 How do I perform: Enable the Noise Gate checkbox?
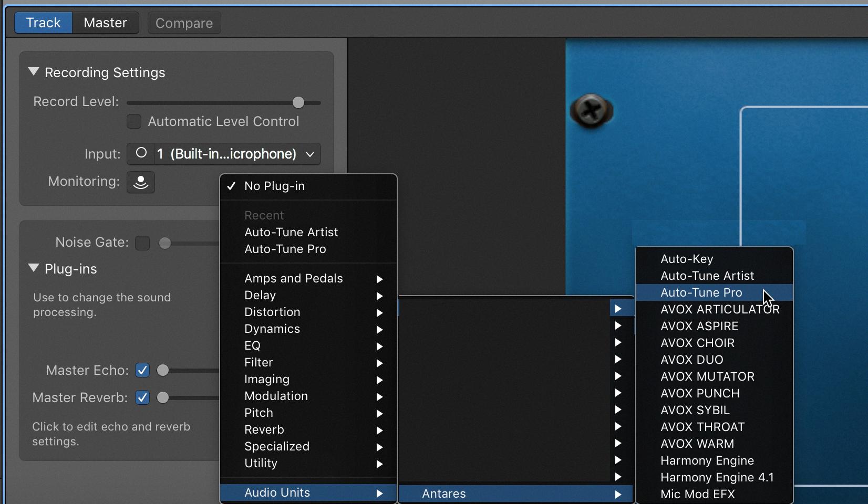[x=142, y=243]
